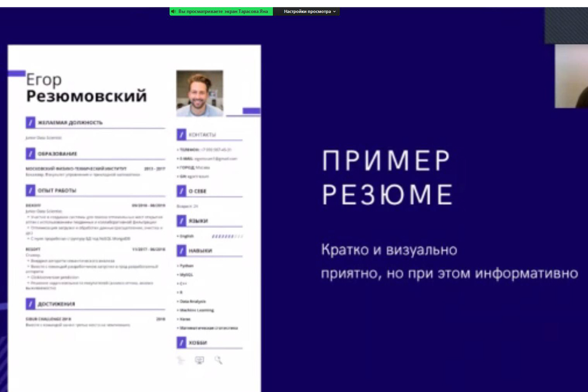Click the English language level bar
This screenshot has height=392, width=588.
(x=227, y=236)
